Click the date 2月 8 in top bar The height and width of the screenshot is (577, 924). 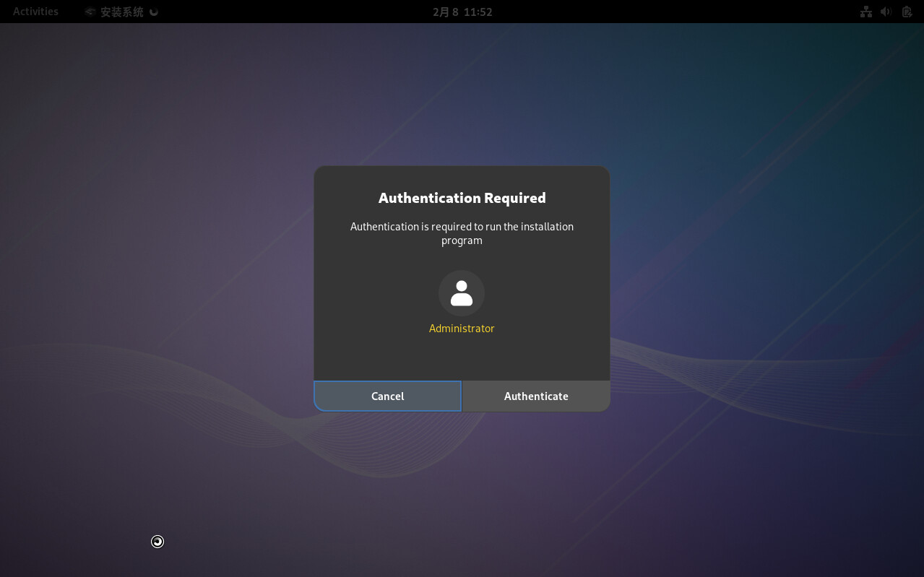click(x=445, y=12)
